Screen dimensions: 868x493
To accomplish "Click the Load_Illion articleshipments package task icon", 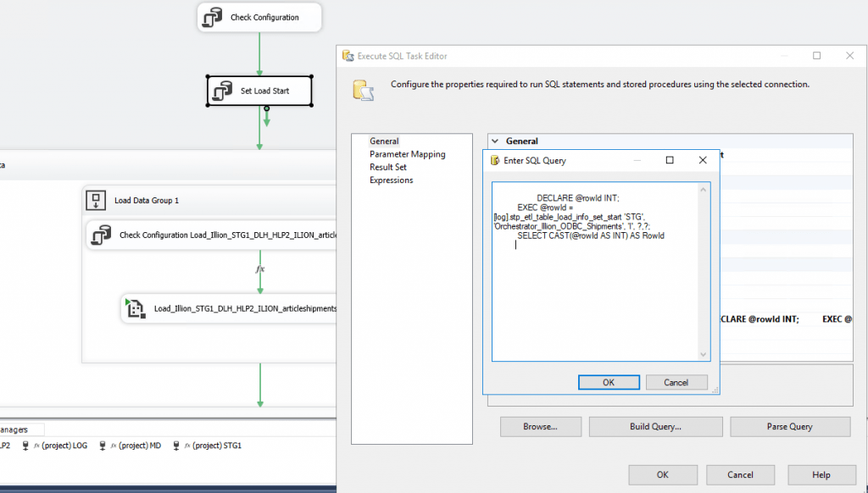I will click(135, 309).
